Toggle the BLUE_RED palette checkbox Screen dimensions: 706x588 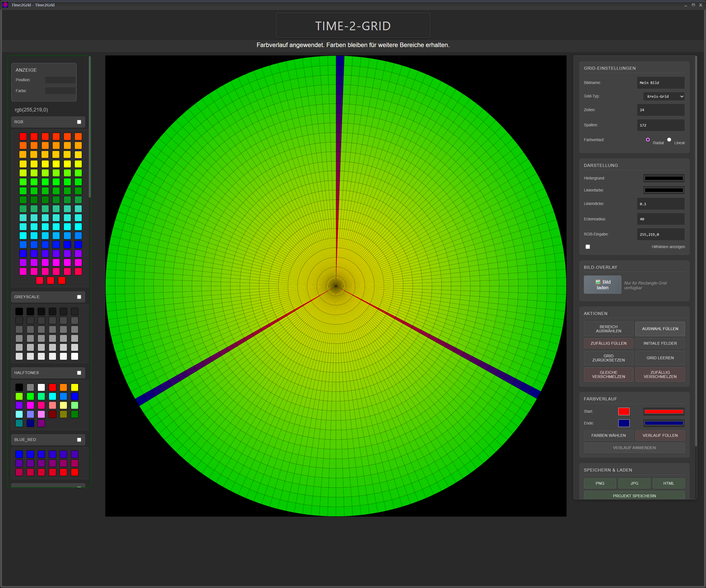tap(79, 439)
